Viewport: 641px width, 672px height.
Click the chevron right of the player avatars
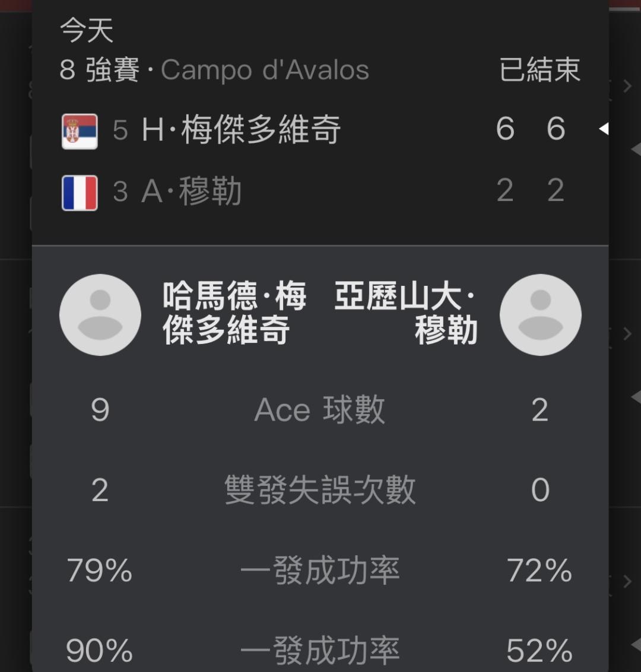pos(627,334)
